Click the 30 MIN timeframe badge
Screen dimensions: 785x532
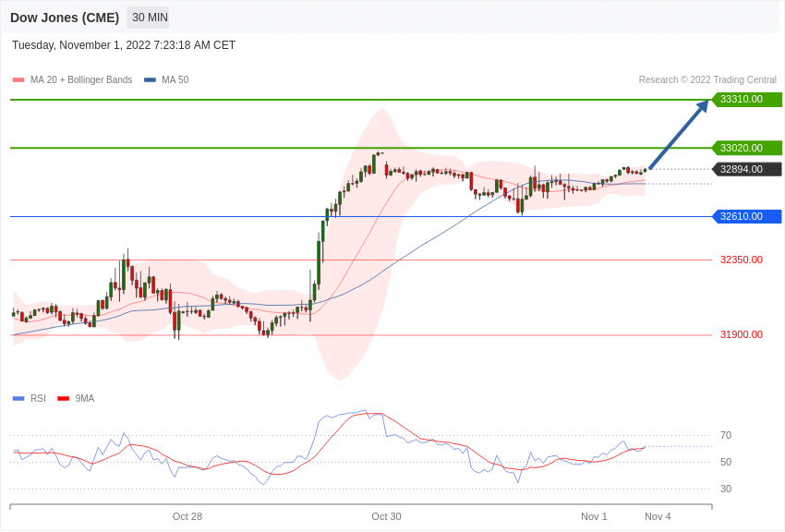click(148, 18)
